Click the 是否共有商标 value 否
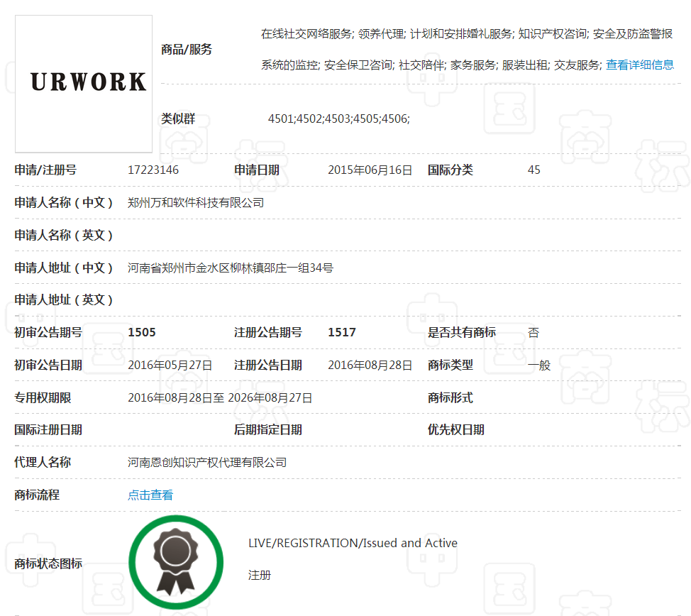The width and height of the screenshot is (691, 616). [534, 332]
